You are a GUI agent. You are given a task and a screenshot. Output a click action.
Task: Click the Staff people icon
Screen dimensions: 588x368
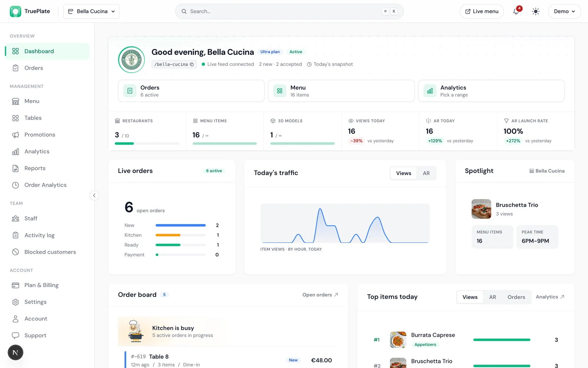pos(15,219)
